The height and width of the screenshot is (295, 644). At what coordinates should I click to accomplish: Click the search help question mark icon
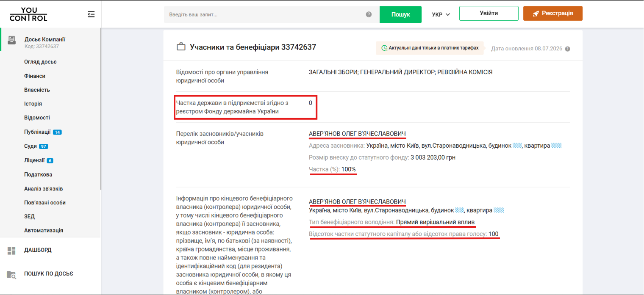click(369, 14)
